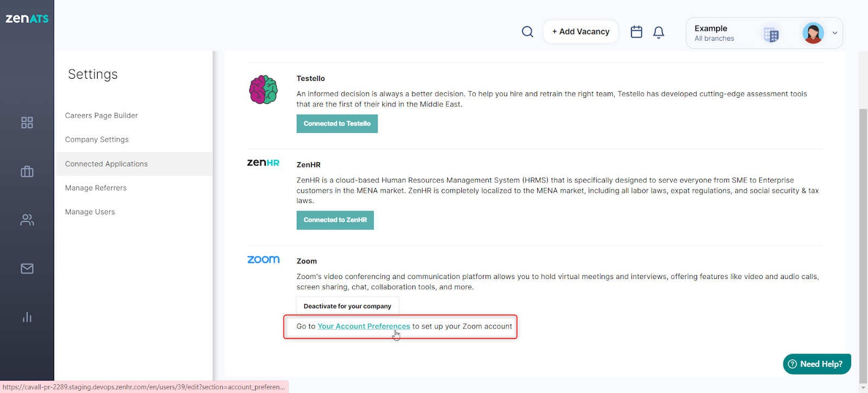
Task: Open Careers Page Builder settings
Action: coord(101,116)
